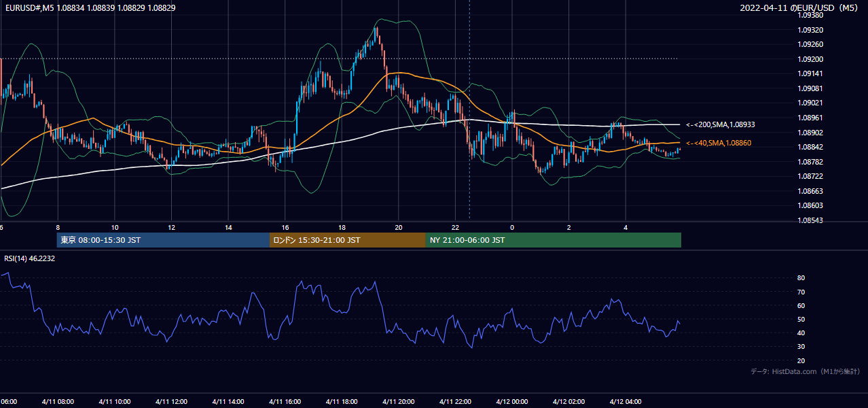Click the 4/12 04:00 date axis label

pos(625,402)
